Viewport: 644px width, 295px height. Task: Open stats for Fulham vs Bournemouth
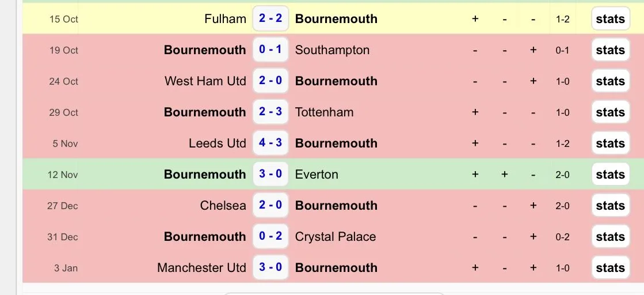[610, 19]
